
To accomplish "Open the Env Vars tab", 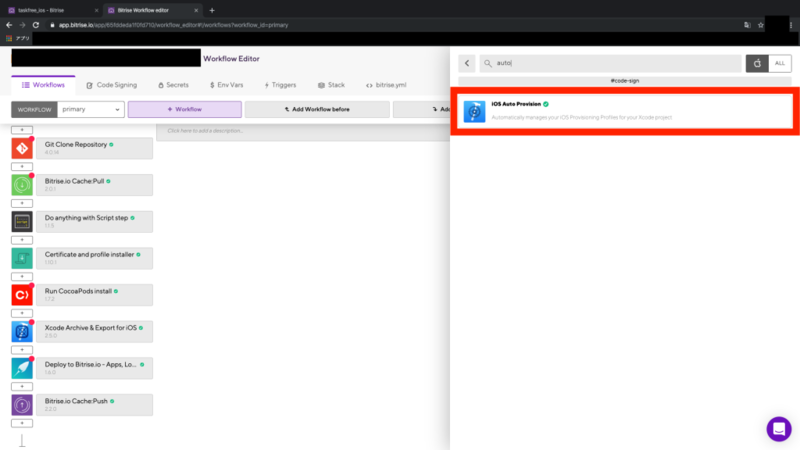I will (x=227, y=85).
